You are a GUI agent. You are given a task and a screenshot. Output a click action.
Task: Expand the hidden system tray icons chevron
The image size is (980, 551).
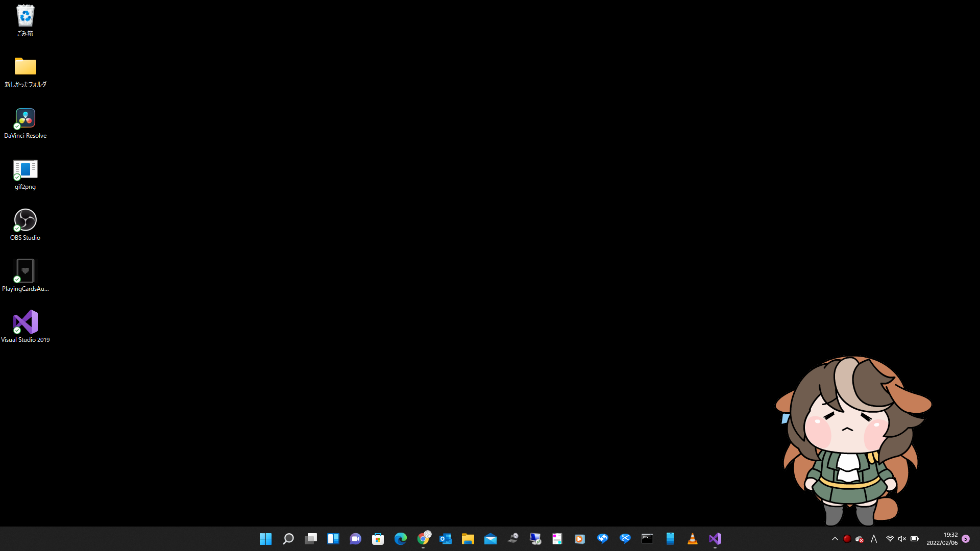835,539
